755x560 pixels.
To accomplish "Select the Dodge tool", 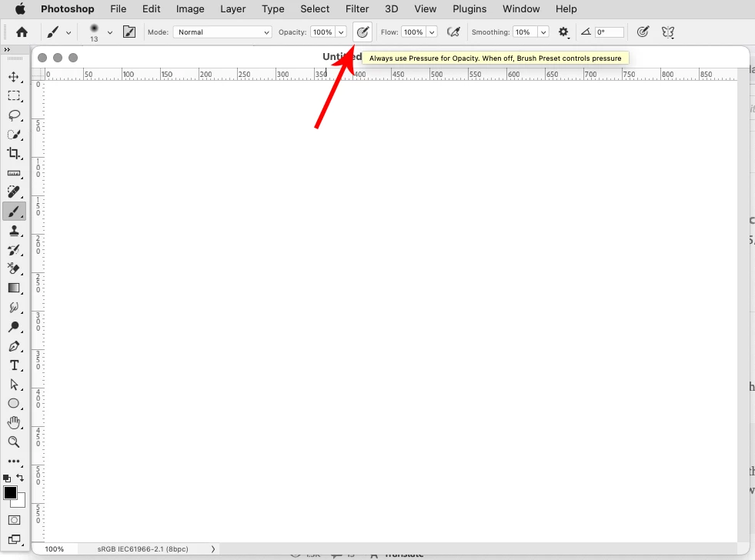I will [14, 327].
